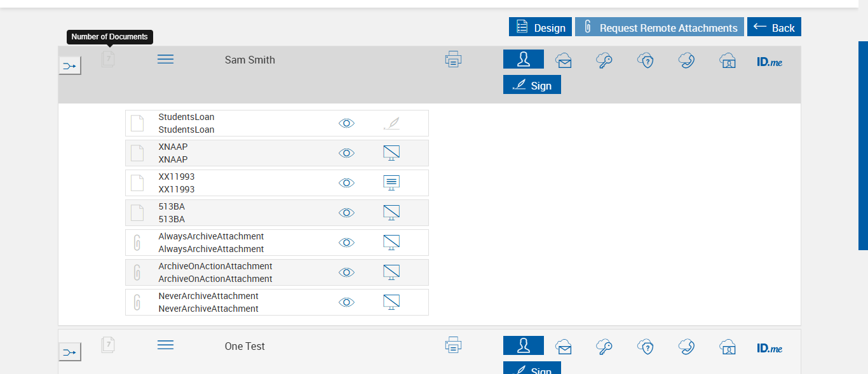Click the key icon in Sam Smith row
This screenshot has width=868, height=374.
[604, 60]
